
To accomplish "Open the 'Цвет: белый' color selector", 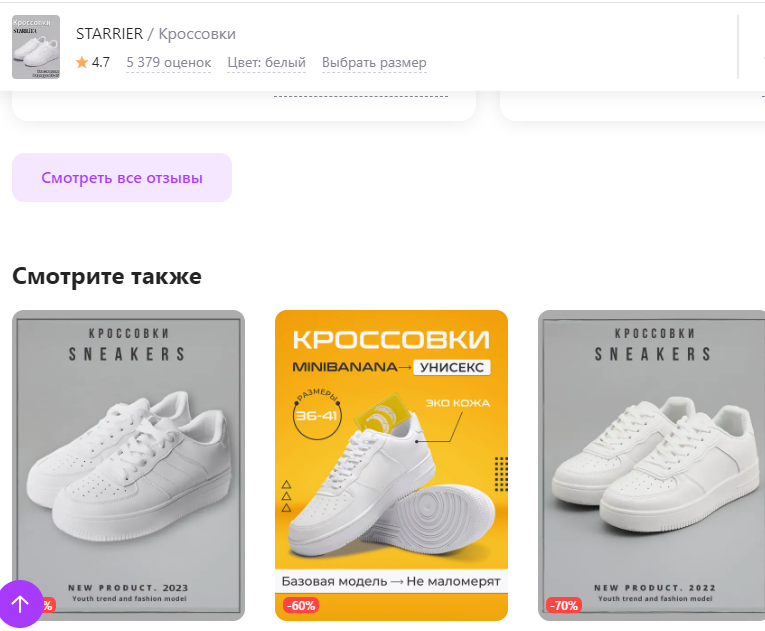I will pos(266,62).
